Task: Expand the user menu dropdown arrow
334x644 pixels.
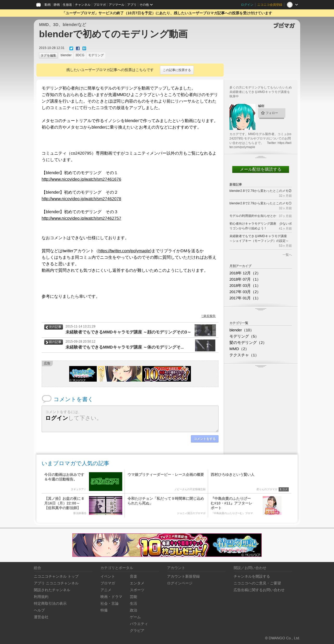Action: (x=297, y=5)
